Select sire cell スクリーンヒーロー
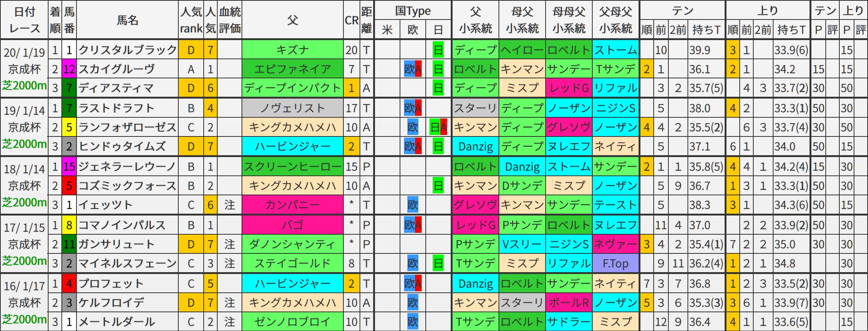The height and width of the screenshot is (331, 868). tap(293, 167)
